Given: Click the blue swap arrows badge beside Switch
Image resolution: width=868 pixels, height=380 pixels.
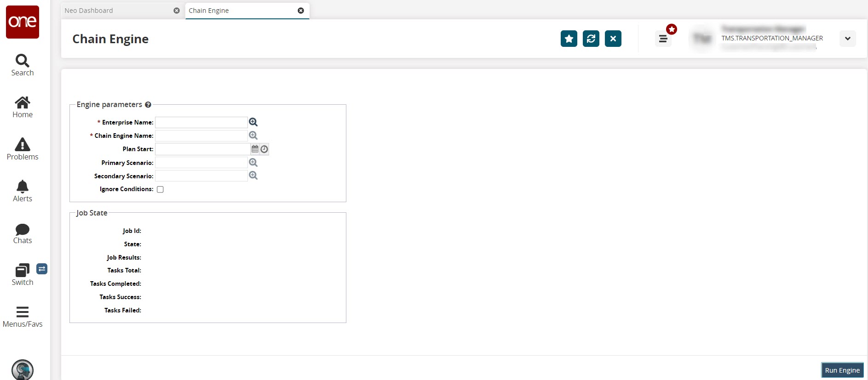Looking at the screenshot, I should click(42, 269).
